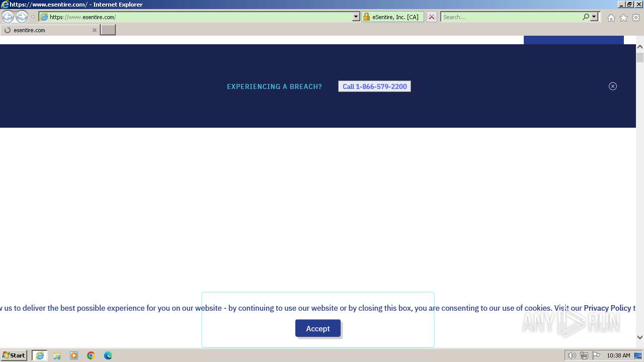Expand the address bar autocomplete dropdown

pyautogui.click(x=356, y=17)
